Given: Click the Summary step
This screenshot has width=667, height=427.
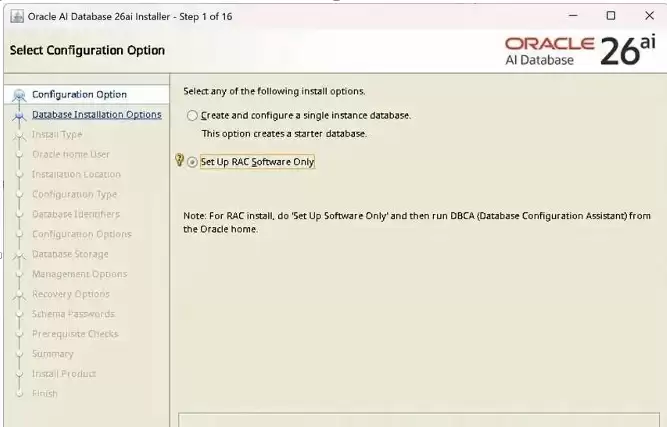Looking at the screenshot, I should 53,354.
